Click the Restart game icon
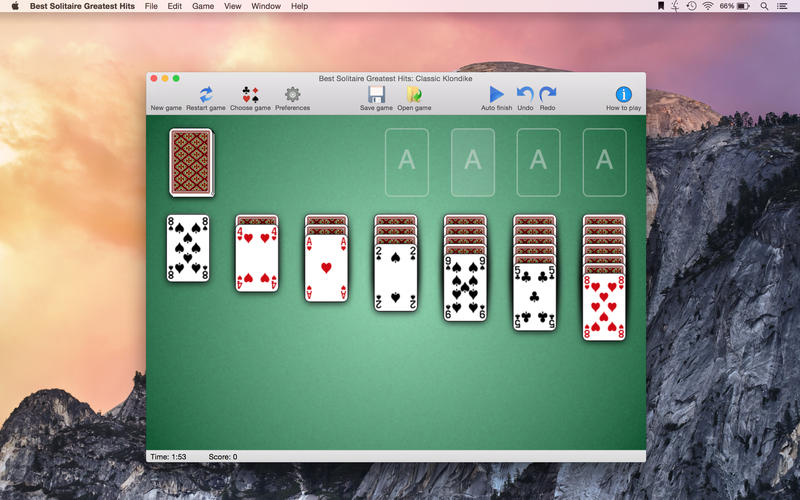800x500 pixels. 206,95
